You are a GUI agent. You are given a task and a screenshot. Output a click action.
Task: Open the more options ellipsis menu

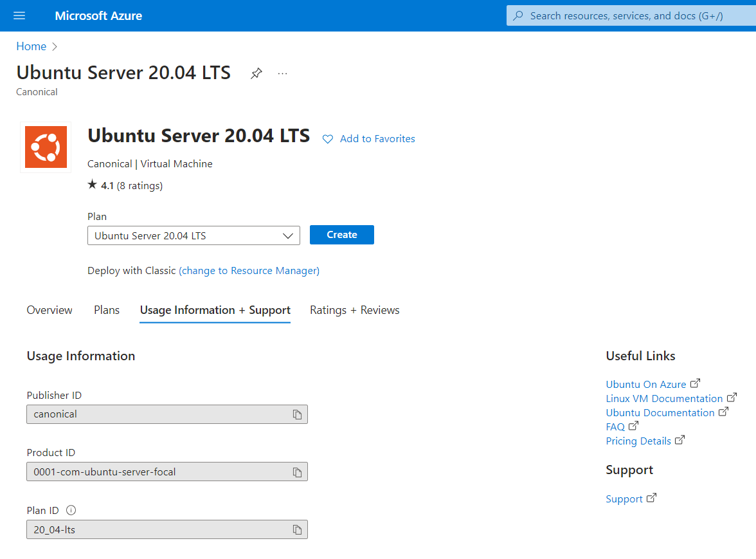[283, 73]
